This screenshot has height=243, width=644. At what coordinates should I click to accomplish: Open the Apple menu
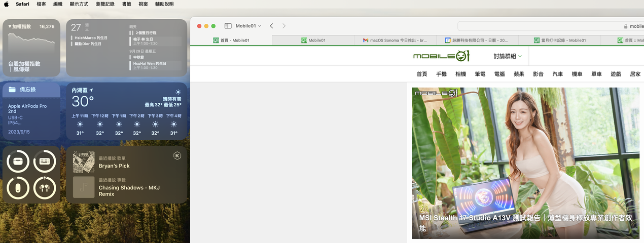[x=7, y=4]
